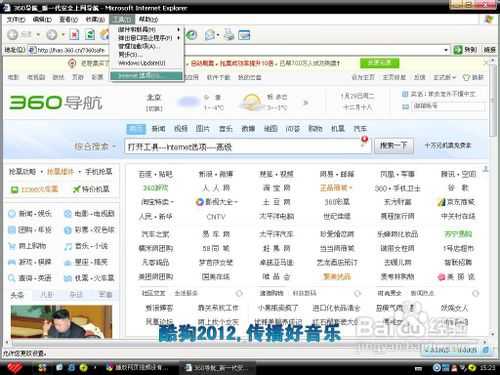Click the 电影·电视剧 sidebar icon

coord(68,214)
